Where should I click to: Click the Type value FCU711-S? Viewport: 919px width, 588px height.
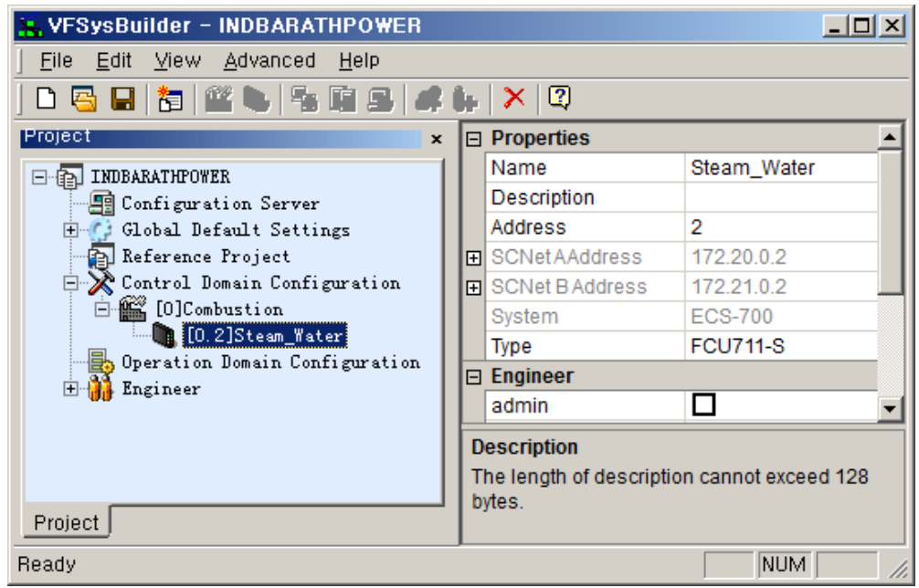(x=781, y=346)
